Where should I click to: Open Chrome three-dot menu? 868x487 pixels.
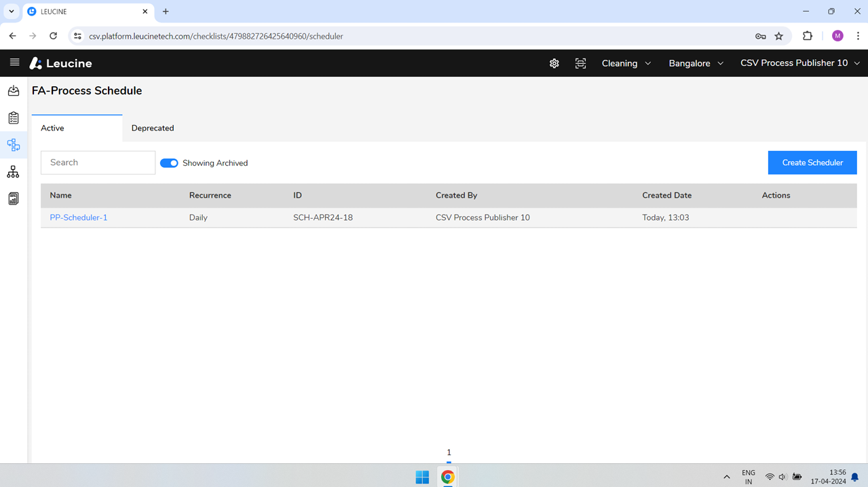858,36
